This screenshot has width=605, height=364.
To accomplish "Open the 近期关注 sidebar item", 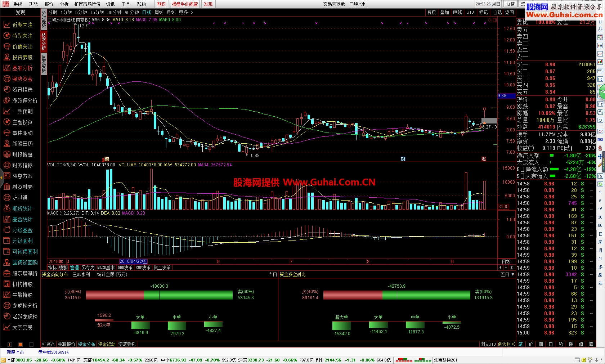I will click(x=22, y=25).
